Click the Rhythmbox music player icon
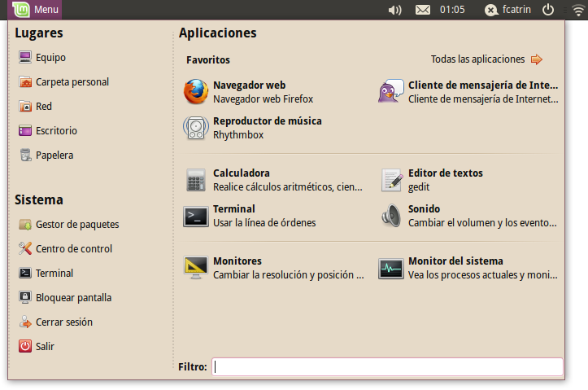Image resolution: width=588 pixels, height=390 pixels. [196, 128]
